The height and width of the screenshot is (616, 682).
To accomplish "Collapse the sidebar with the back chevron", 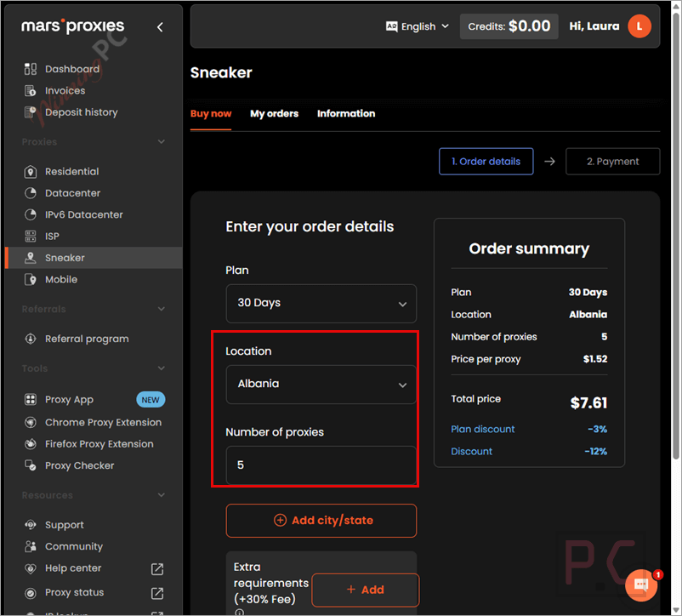I will (160, 27).
